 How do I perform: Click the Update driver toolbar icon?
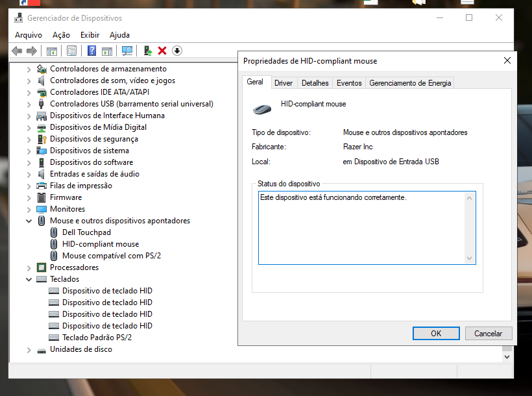(x=147, y=51)
